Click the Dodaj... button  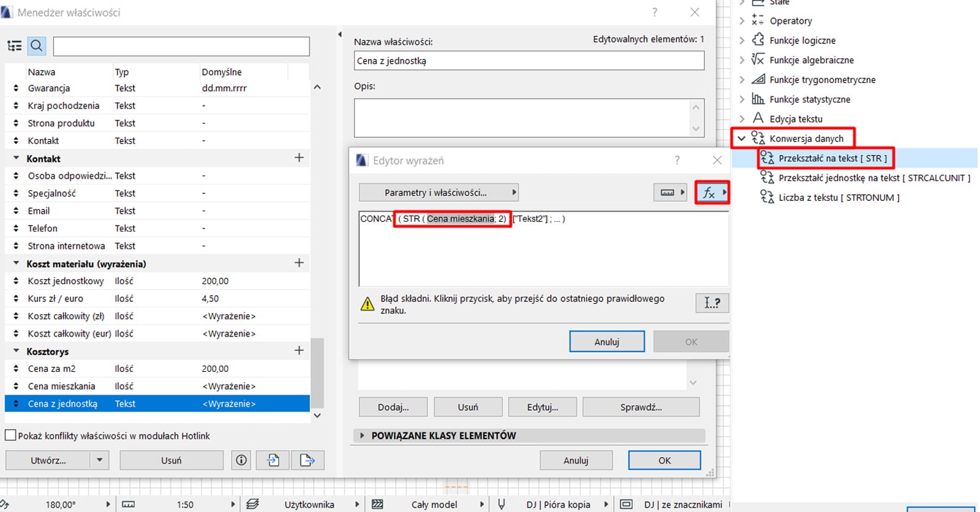[x=393, y=407]
